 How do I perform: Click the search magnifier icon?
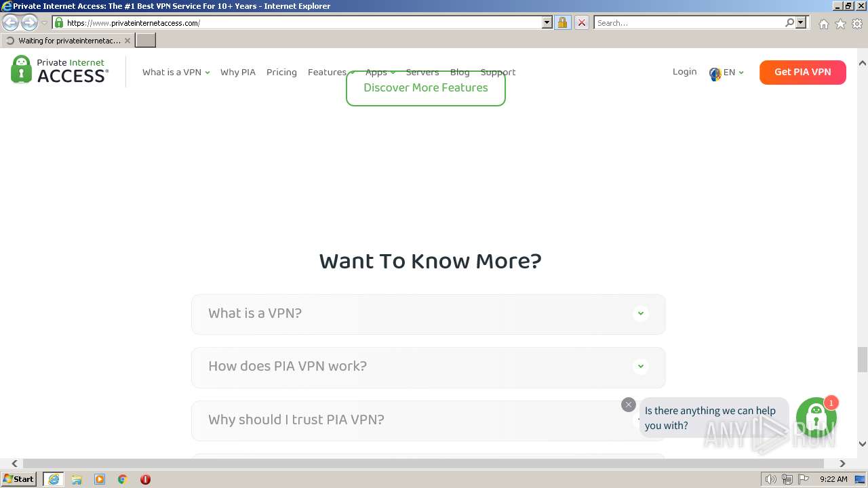coord(789,22)
